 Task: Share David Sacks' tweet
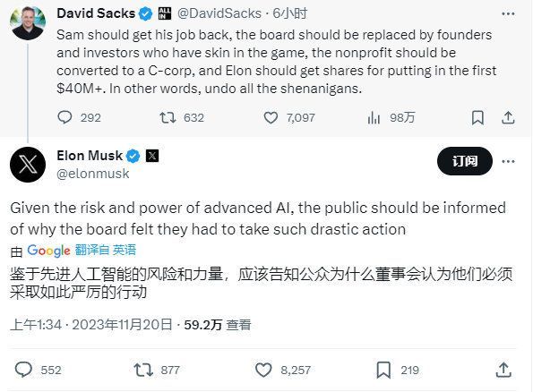[x=508, y=117]
